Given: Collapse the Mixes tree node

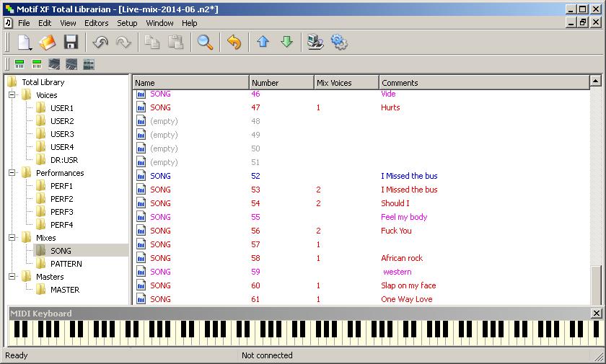Looking at the screenshot, I should pos(12,237).
